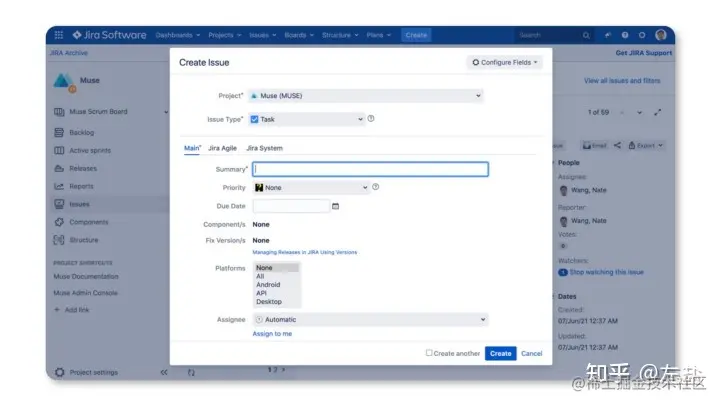This screenshot has height=405, width=720.
Task: Focus the Due Date input field
Action: 291,206
